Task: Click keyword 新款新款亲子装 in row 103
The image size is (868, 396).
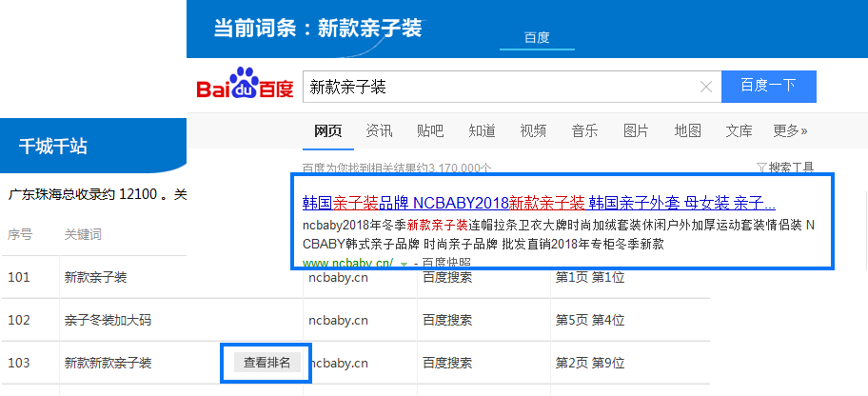Action: pos(108,364)
